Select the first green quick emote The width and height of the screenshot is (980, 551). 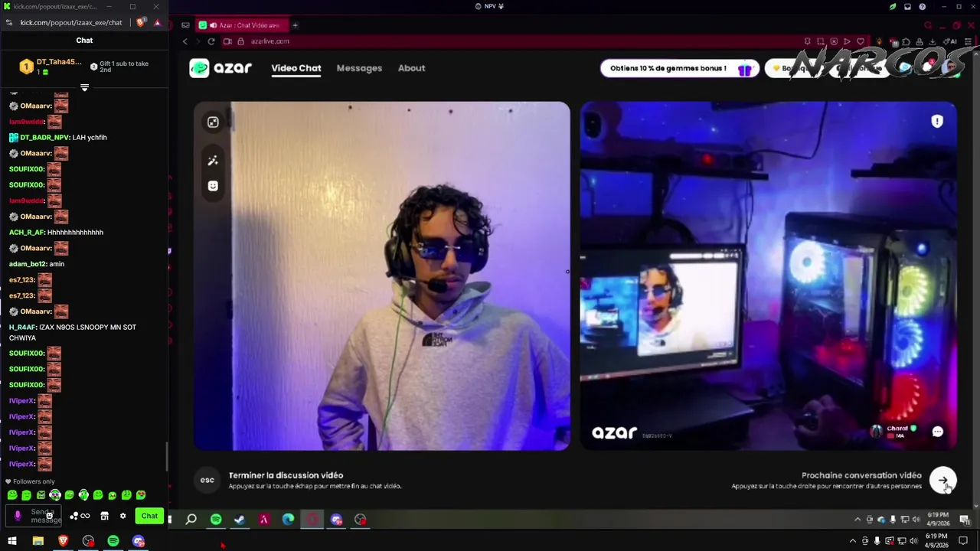click(12, 495)
